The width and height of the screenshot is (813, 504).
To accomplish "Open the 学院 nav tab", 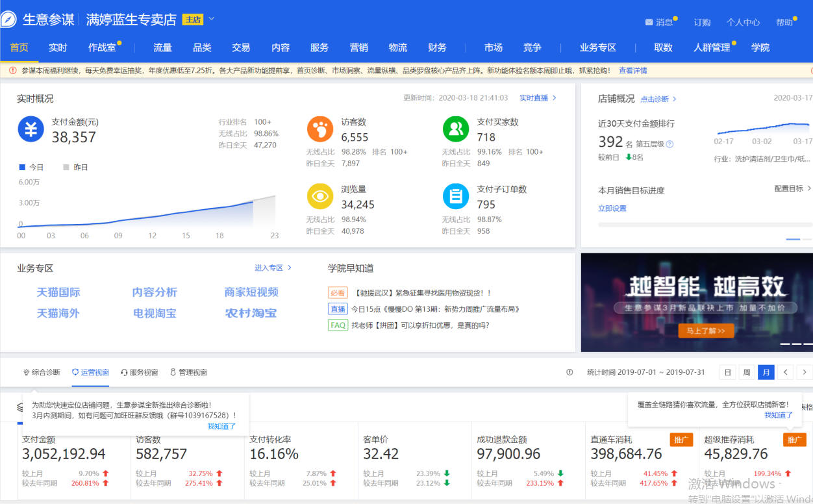I will (760, 47).
